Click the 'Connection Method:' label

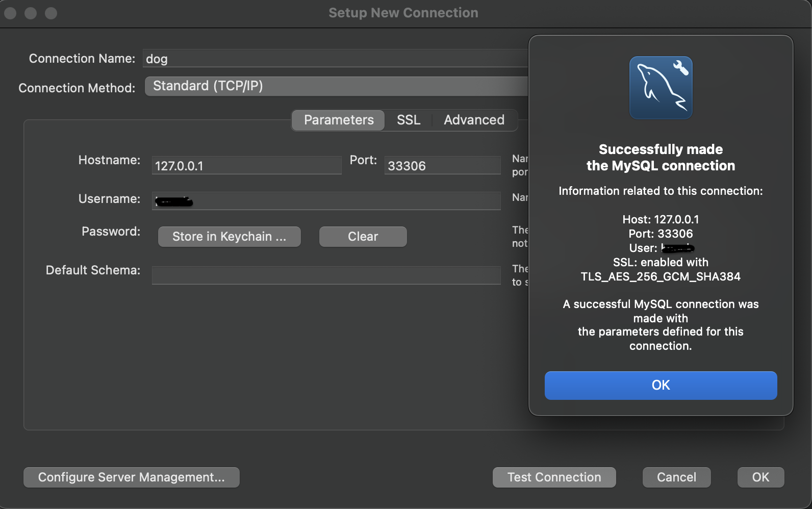tap(77, 88)
